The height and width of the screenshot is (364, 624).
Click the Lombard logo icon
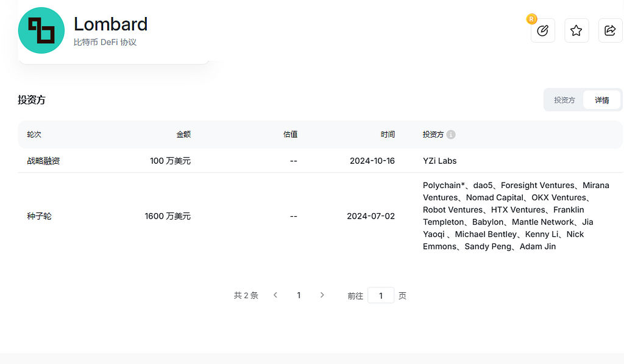pos(41,30)
